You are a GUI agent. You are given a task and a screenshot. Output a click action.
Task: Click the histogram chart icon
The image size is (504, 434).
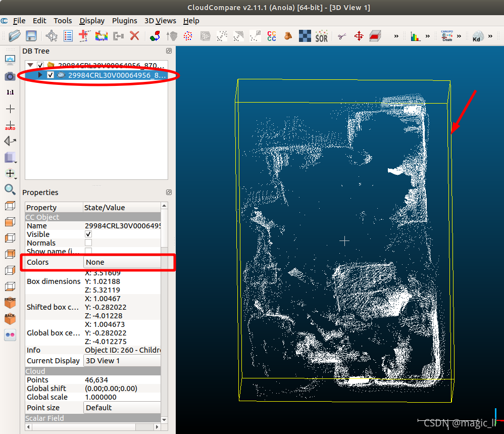pyautogui.click(x=415, y=36)
